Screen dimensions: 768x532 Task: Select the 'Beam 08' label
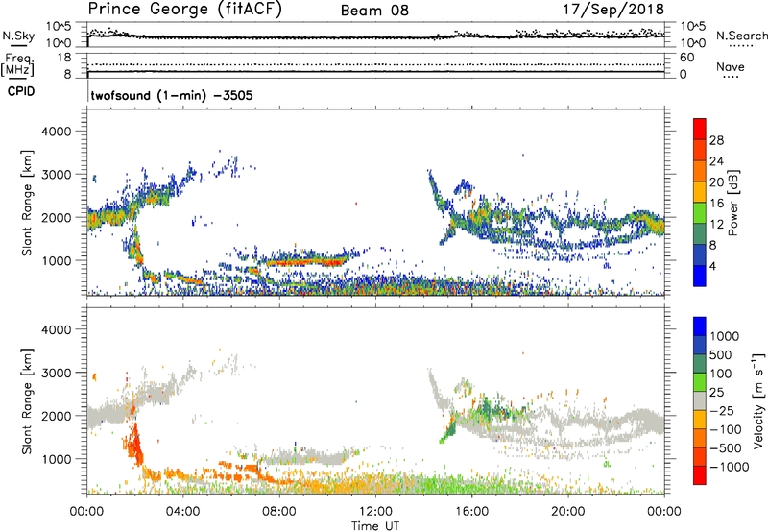coord(374,11)
